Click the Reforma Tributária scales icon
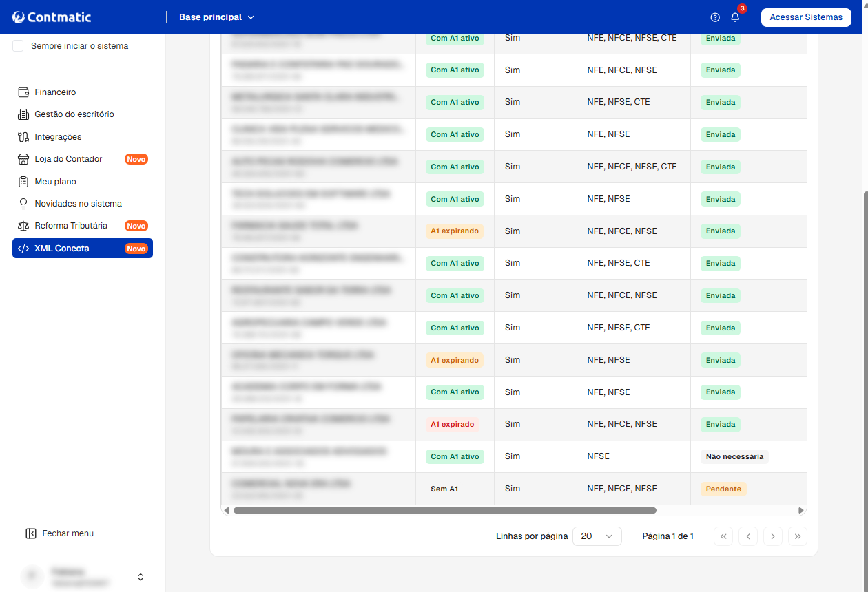The image size is (868, 592). tap(23, 226)
